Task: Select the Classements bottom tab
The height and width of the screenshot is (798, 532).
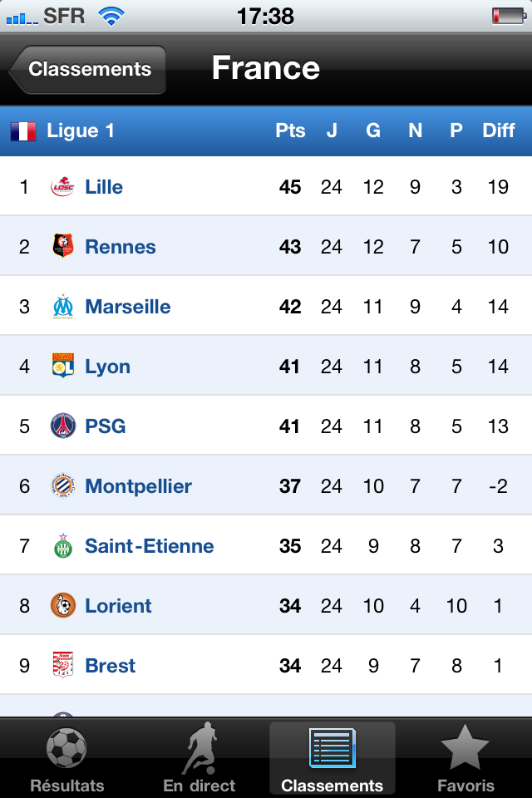Action: pos(332,758)
